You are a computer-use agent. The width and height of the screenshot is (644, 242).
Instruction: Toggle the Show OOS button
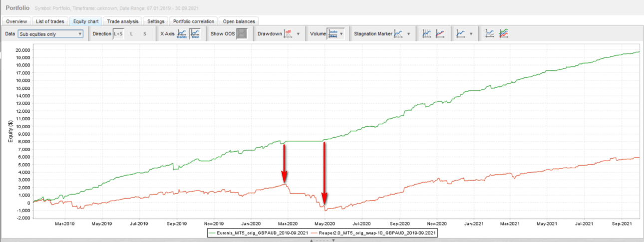(x=242, y=34)
